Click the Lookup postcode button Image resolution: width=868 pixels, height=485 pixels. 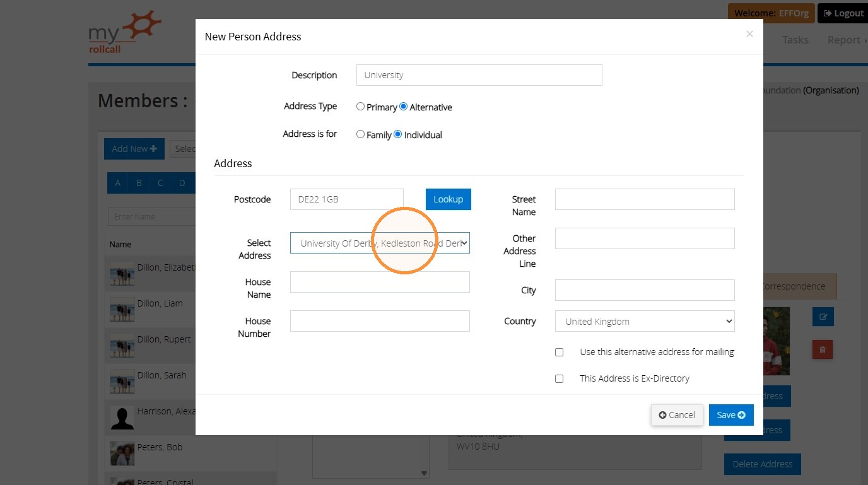pyautogui.click(x=449, y=199)
